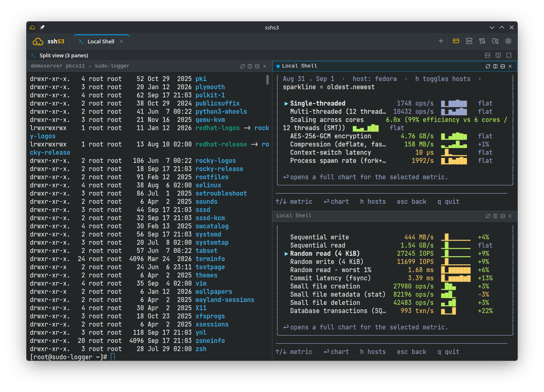
Task: Close the sudo-logger pane
Action: pos(265,66)
